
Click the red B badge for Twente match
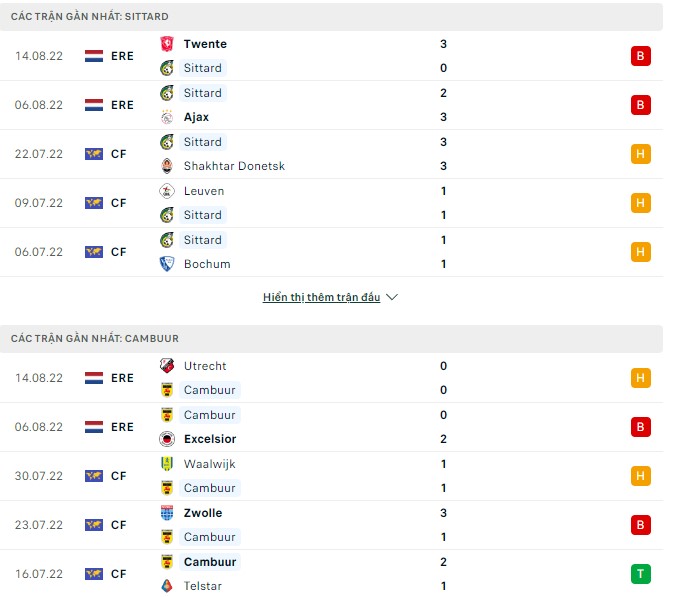[x=640, y=56]
